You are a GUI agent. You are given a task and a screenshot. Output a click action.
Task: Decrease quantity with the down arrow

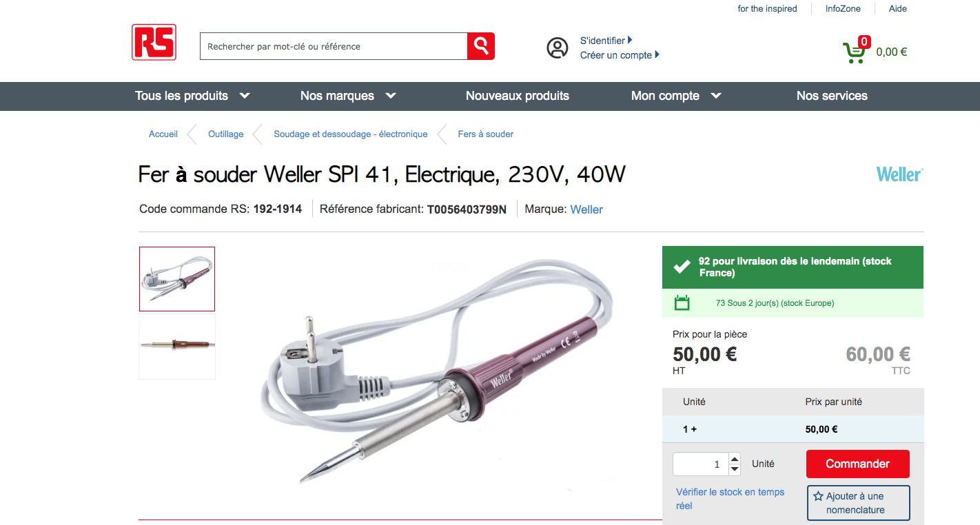735,469
